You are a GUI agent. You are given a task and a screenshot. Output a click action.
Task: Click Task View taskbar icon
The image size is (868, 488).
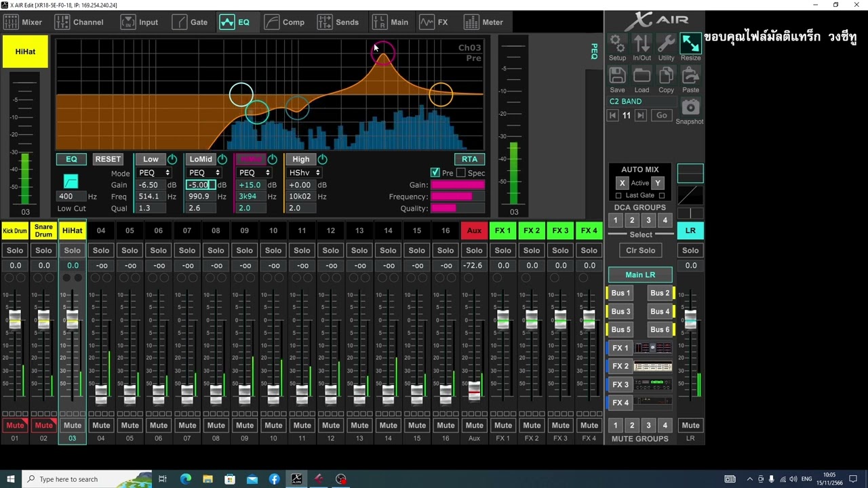point(163,479)
